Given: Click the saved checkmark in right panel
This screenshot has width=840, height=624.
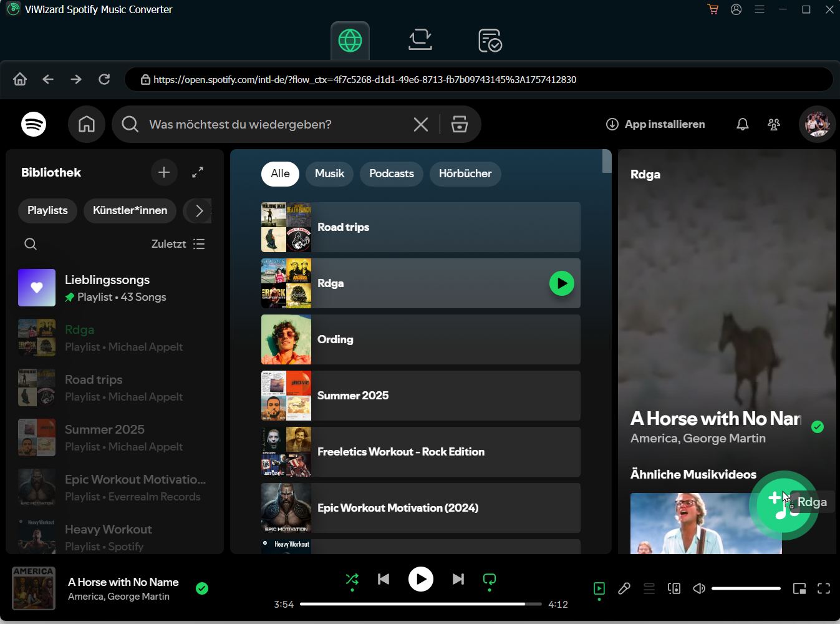Looking at the screenshot, I should [x=818, y=427].
